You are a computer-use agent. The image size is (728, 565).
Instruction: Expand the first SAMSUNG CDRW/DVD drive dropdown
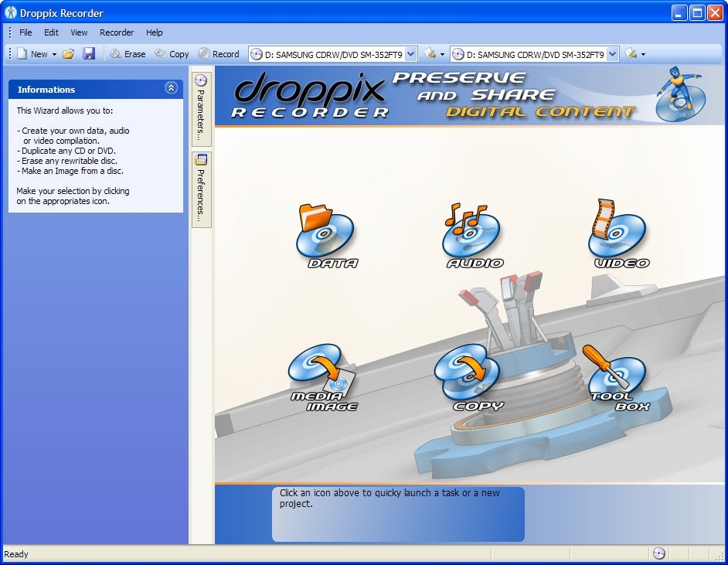point(410,54)
